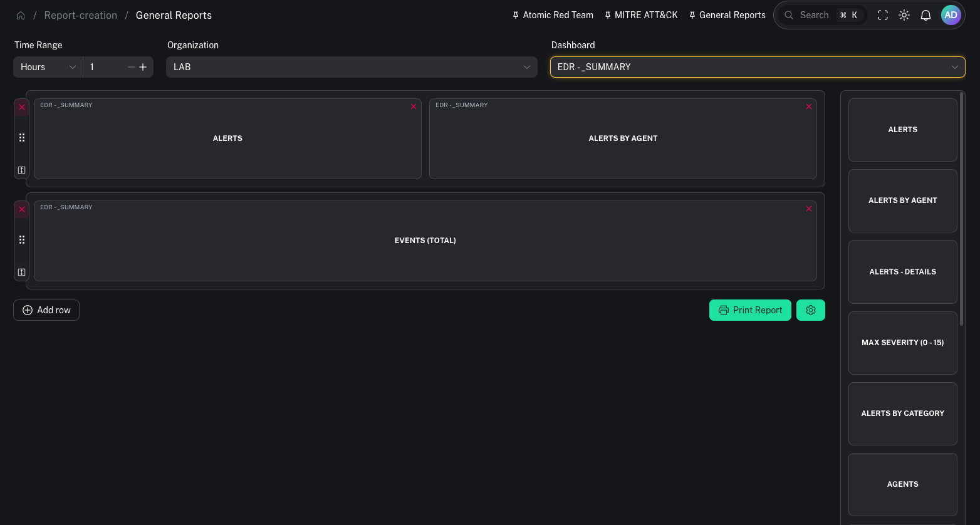This screenshot has height=525, width=980.
Task: Select the ALERTS widget in first row
Action: tap(227, 138)
